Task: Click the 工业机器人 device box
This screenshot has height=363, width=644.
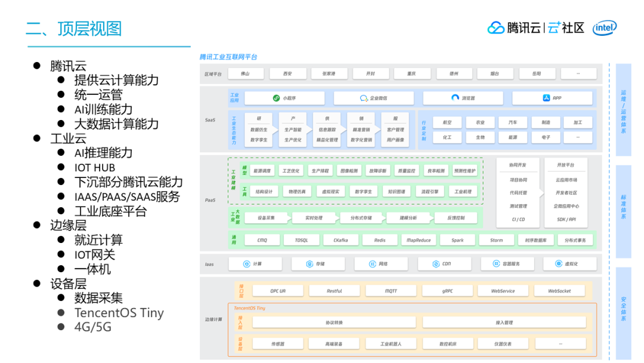Action: point(391,344)
